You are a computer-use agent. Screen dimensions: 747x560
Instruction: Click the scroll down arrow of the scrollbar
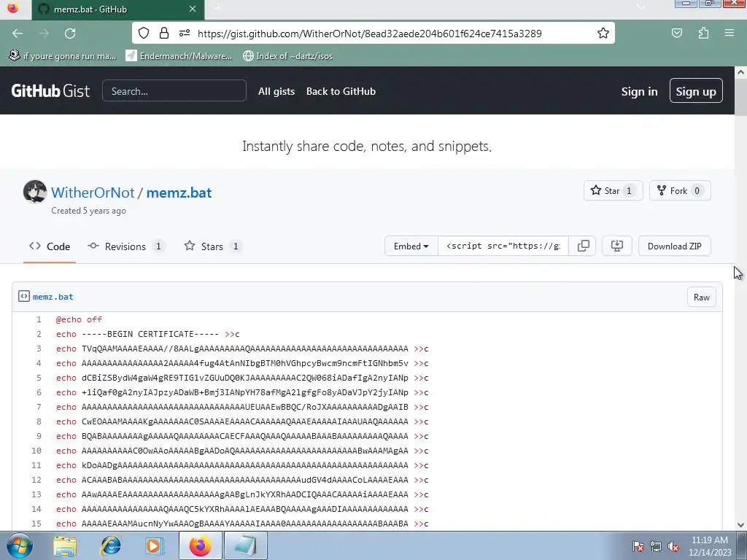click(x=740, y=525)
